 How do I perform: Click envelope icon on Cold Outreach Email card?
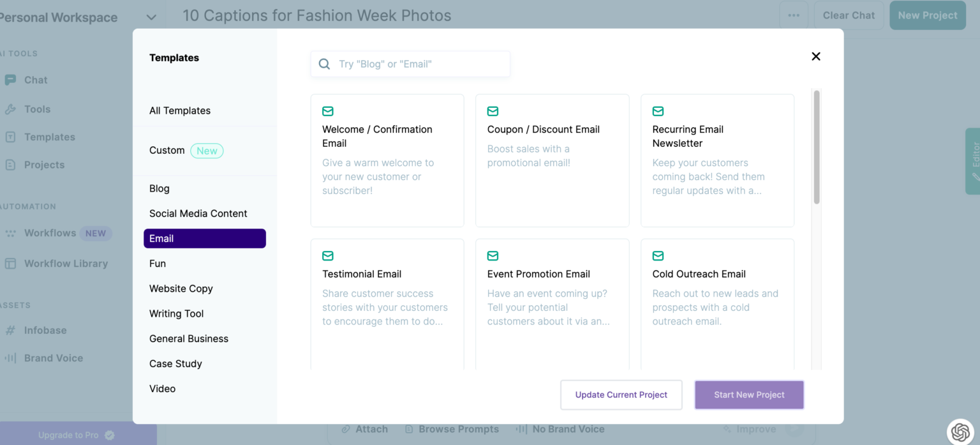(x=658, y=256)
